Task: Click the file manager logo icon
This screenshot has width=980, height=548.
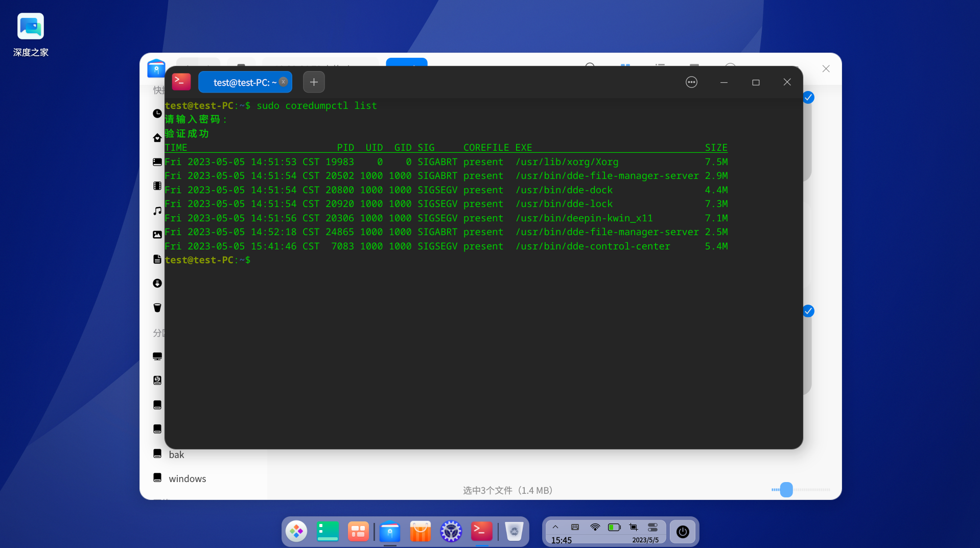Action: [156, 68]
